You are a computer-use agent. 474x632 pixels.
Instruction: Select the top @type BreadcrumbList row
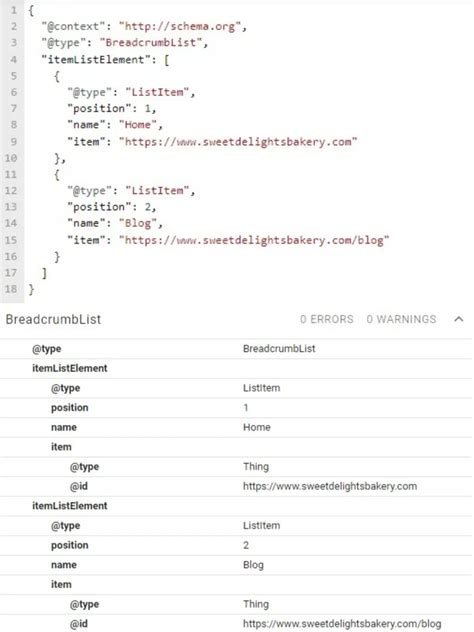236,349
